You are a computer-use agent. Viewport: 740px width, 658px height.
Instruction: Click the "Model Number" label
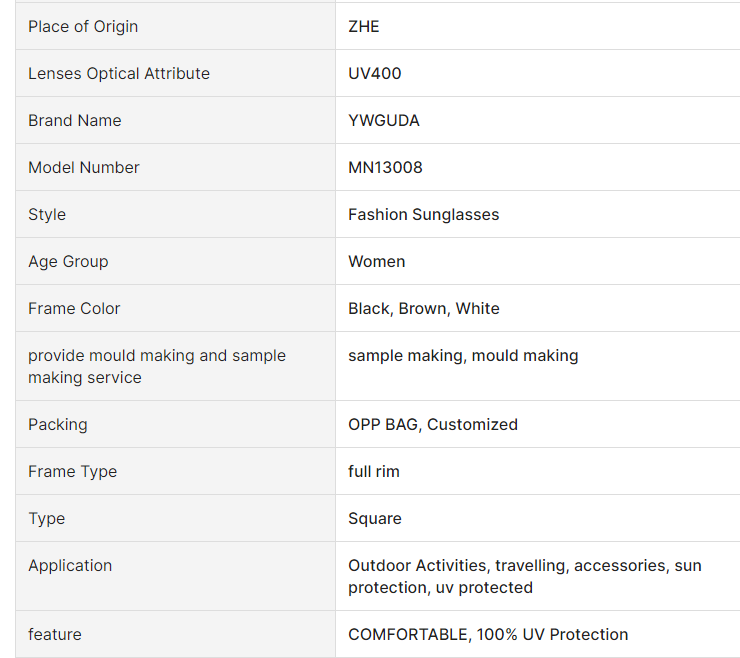[x=84, y=167]
